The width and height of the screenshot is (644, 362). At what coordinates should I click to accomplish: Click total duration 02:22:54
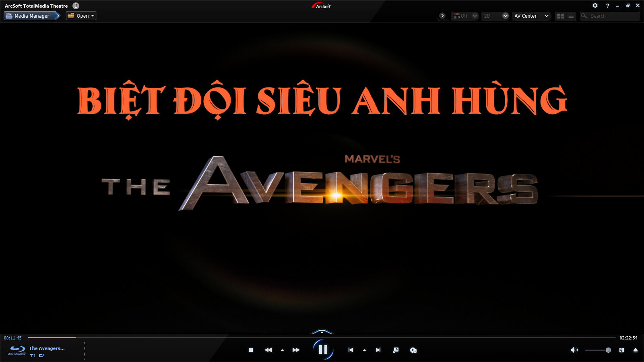(x=628, y=338)
